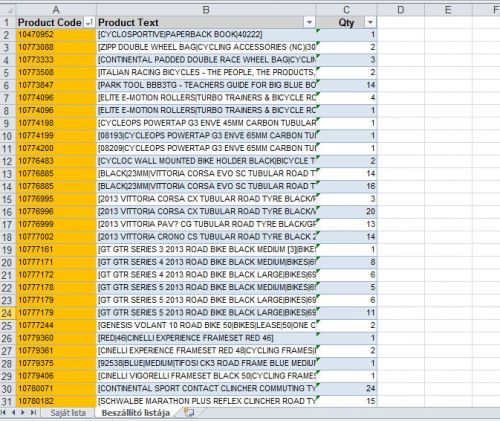Click the 08193 CYCLEOPS POWERTAP text cell
The width and height of the screenshot is (500, 421).
[206, 136]
